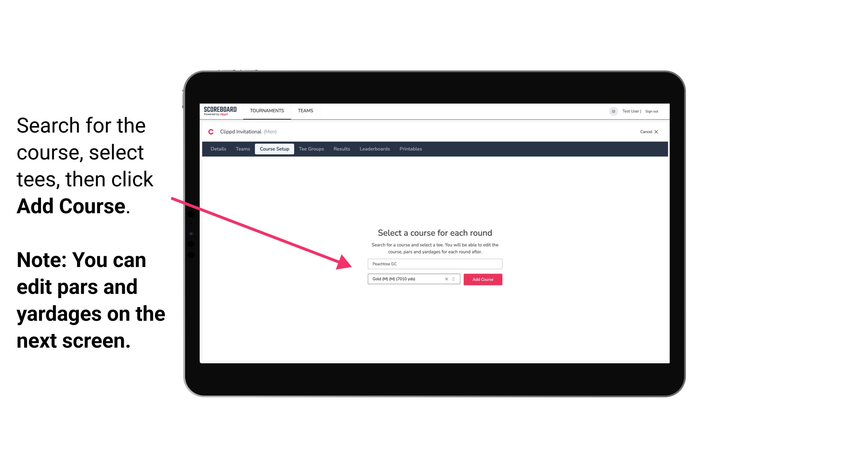
Task: Click the clear 'X' icon in tee dropdown
Action: [x=446, y=279]
